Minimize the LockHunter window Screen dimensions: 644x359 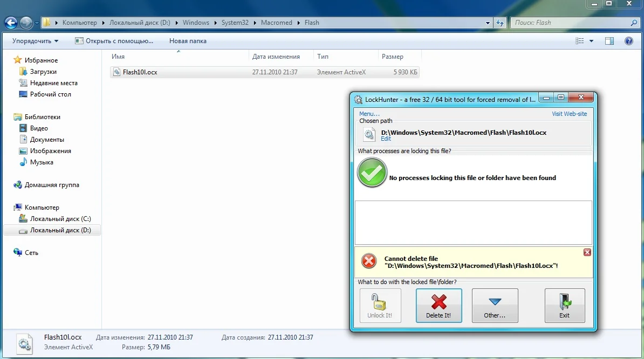point(546,97)
